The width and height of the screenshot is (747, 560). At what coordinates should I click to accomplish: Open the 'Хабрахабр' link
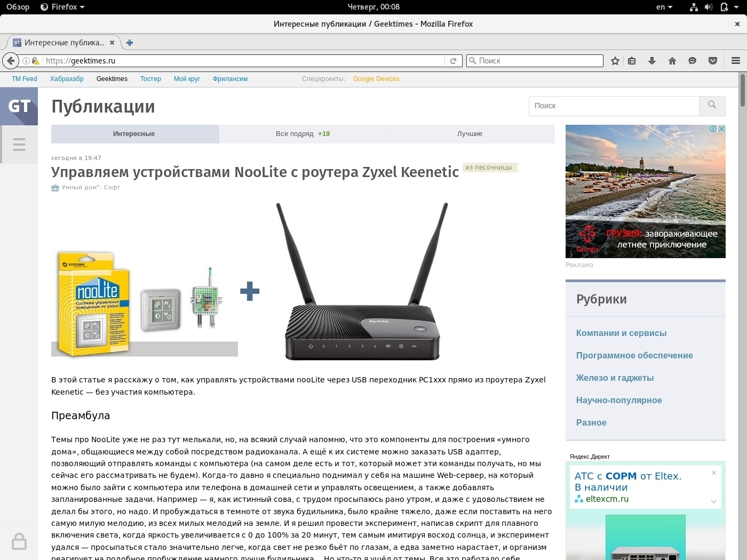[67, 79]
